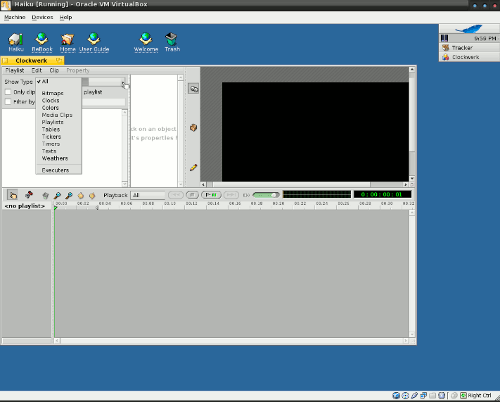Choose 'Weathers' in the Show Type list
The width and height of the screenshot is (500, 402).
click(58, 158)
